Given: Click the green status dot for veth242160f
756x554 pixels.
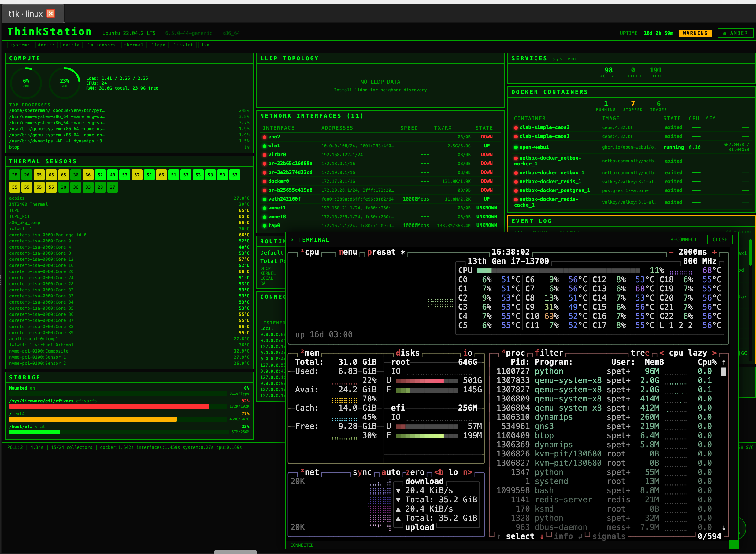Looking at the screenshot, I should 264,199.
